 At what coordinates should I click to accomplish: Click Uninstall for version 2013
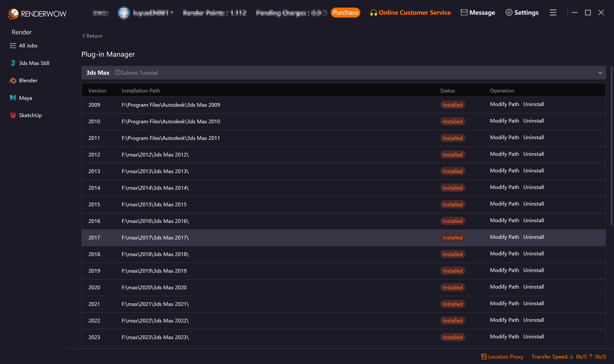[x=534, y=171]
